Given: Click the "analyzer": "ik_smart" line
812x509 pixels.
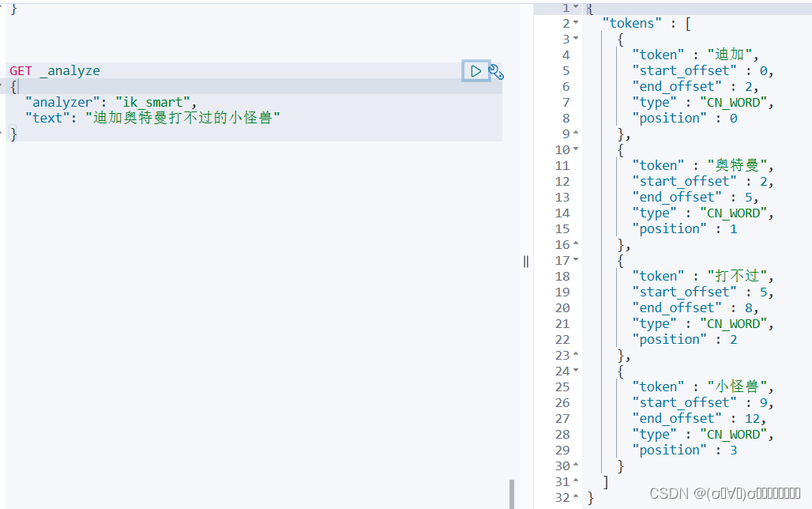Looking at the screenshot, I should 111,102.
